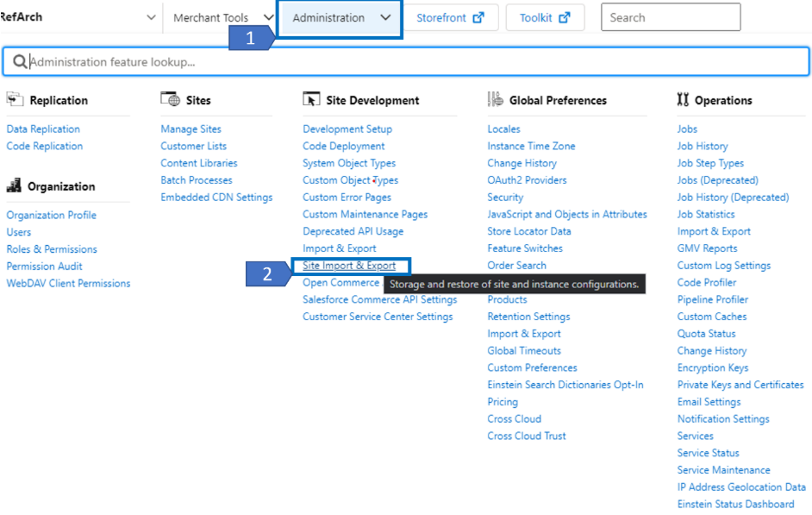Open Cross Cloud Trust
812x515 pixels.
click(x=527, y=436)
